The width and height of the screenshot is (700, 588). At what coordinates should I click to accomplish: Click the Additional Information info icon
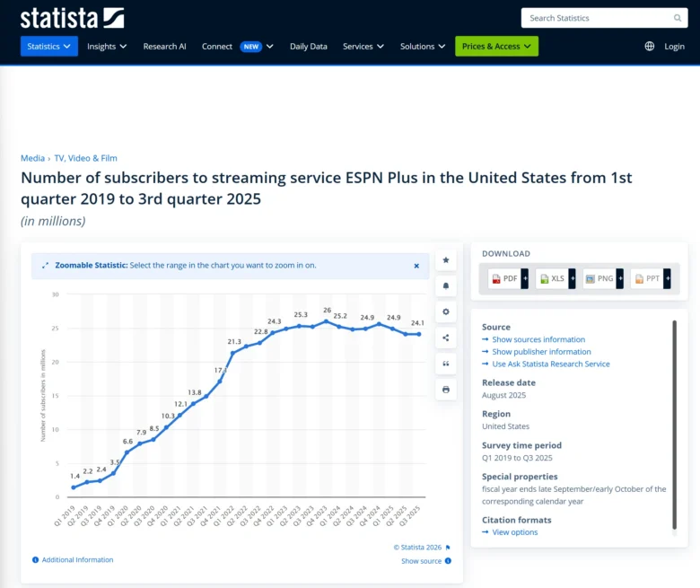(x=35, y=560)
